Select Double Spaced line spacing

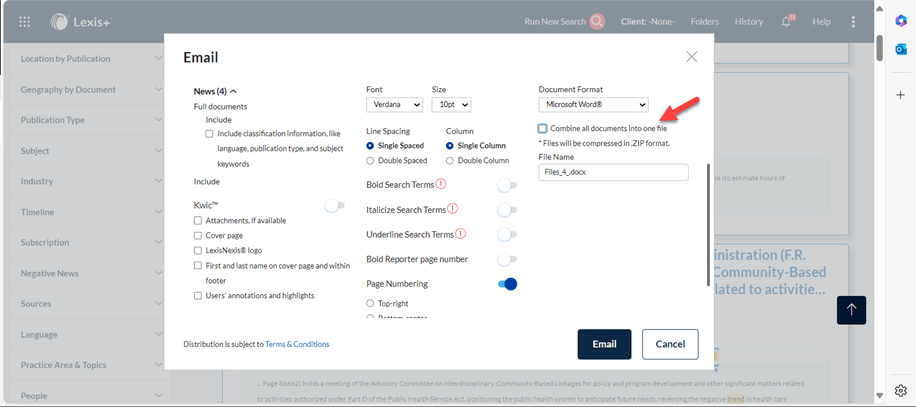click(370, 160)
